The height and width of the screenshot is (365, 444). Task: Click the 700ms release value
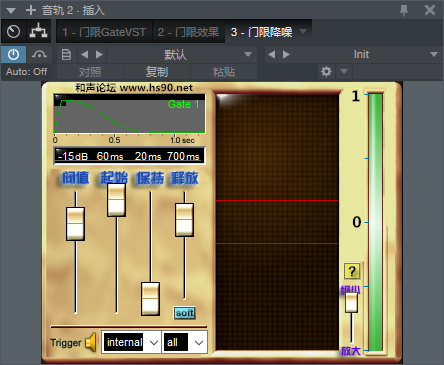point(183,156)
